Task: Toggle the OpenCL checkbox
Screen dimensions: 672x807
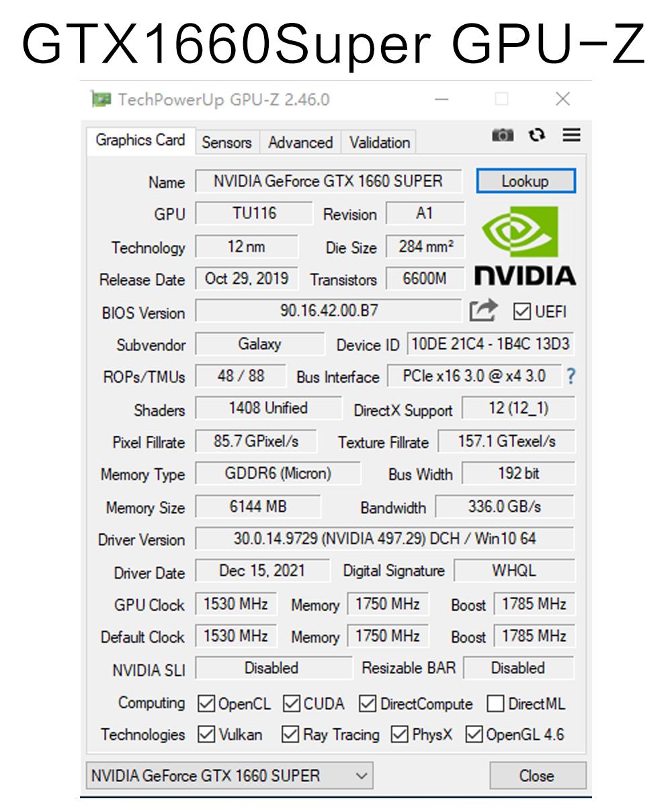Action: click(x=206, y=704)
